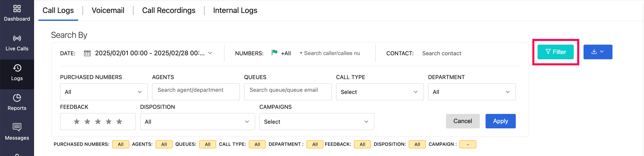Open the Dashboard sidebar icon
The image size is (644, 156).
(x=17, y=9)
